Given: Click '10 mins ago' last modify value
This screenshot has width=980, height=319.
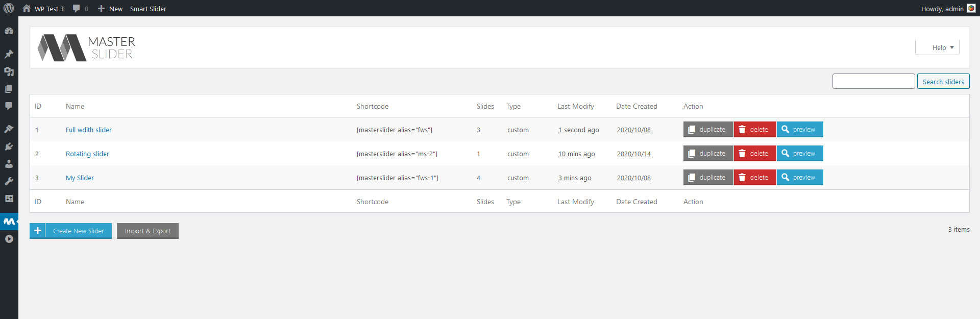Looking at the screenshot, I should point(577,154).
